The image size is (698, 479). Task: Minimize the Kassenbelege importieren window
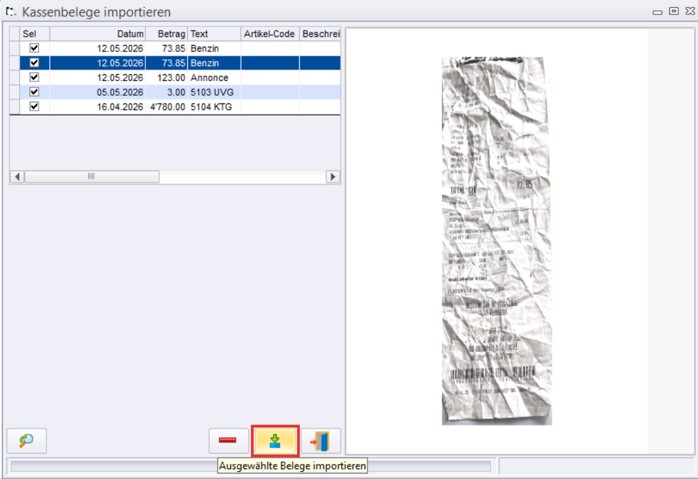[657, 12]
